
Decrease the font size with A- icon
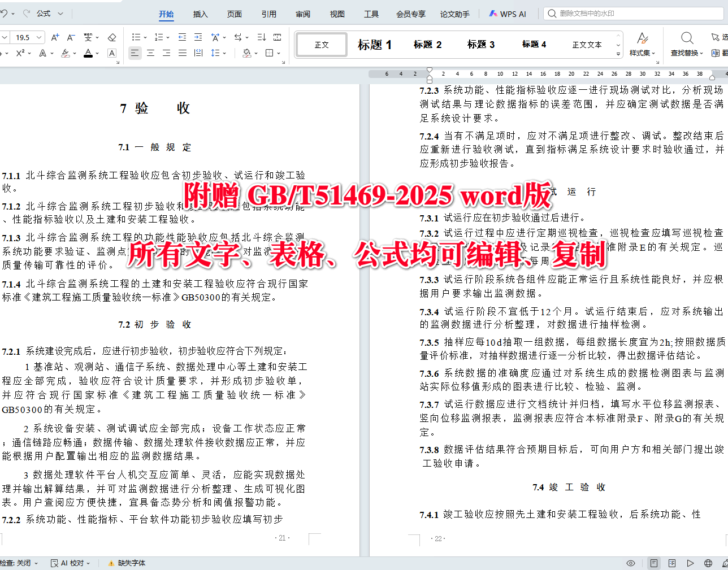pyautogui.click(x=71, y=37)
